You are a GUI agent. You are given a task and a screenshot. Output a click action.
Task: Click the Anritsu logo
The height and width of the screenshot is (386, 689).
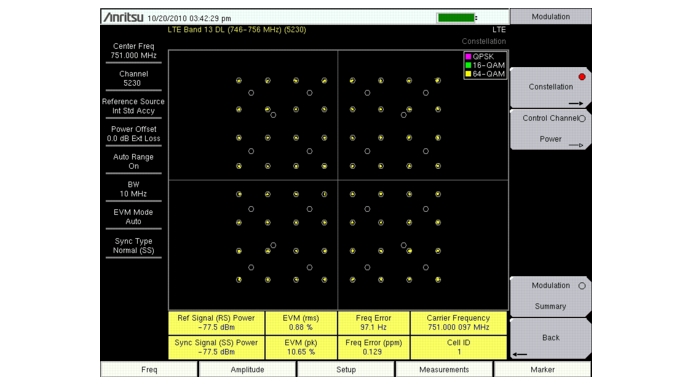click(x=123, y=17)
